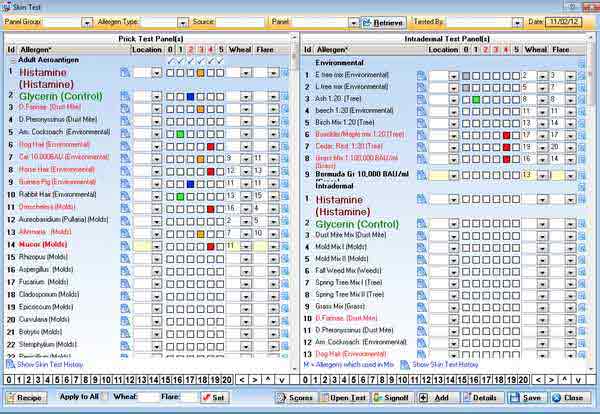Open note icon for Mucor (Molds) row
Image resolution: width=600 pixels, height=414 pixels.
(x=125, y=246)
